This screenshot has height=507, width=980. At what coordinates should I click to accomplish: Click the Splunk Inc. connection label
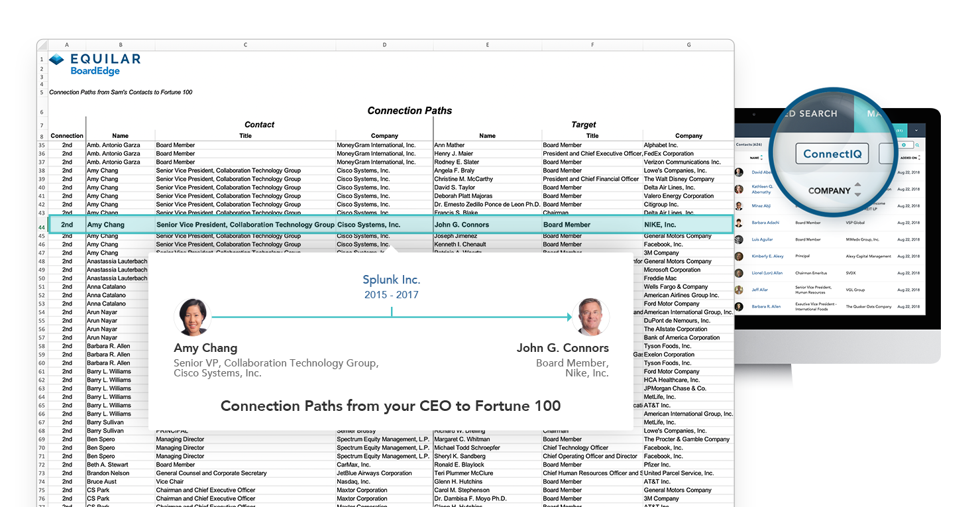(x=391, y=280)
